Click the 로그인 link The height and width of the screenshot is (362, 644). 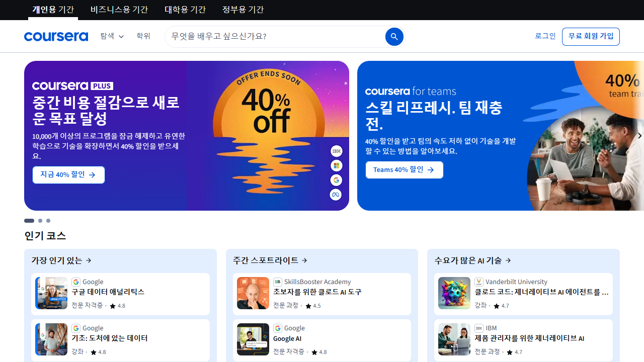[x=545, y=36]
